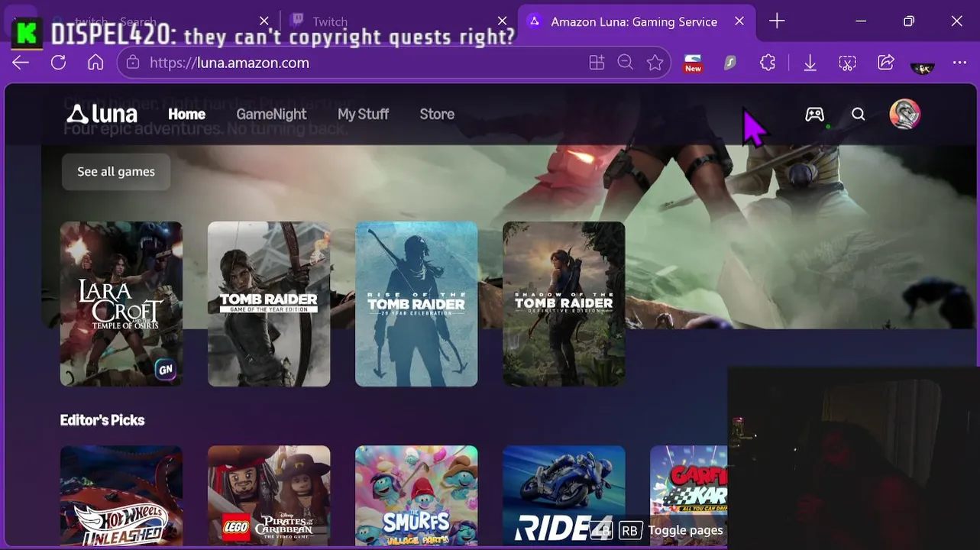980x550 pixels.
Task: Open Shadow of the Tomb Raider
Action: click(x=564, y=304)
